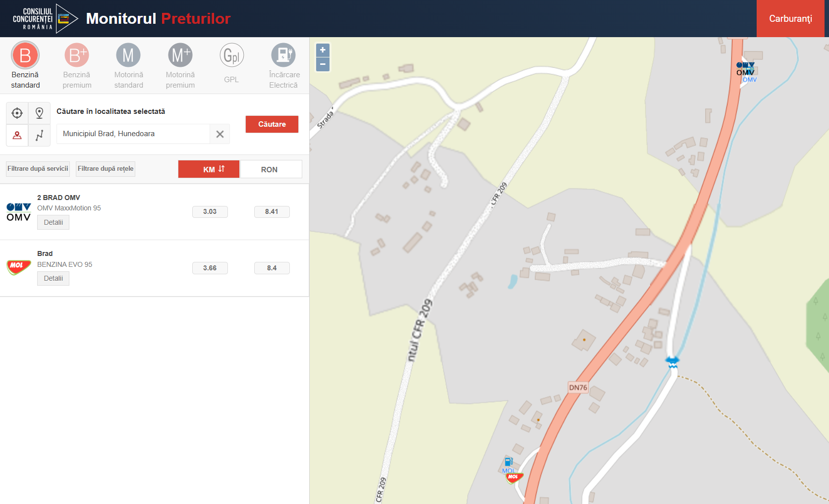Click the map pin locality search icon
Screen dimensions: 829x504
[x=40, y=113]
